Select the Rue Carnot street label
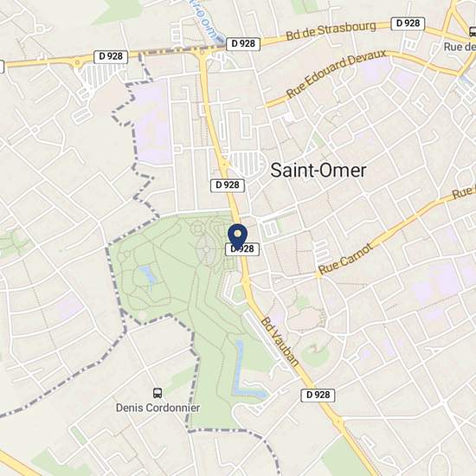 [x=345, y=259]
